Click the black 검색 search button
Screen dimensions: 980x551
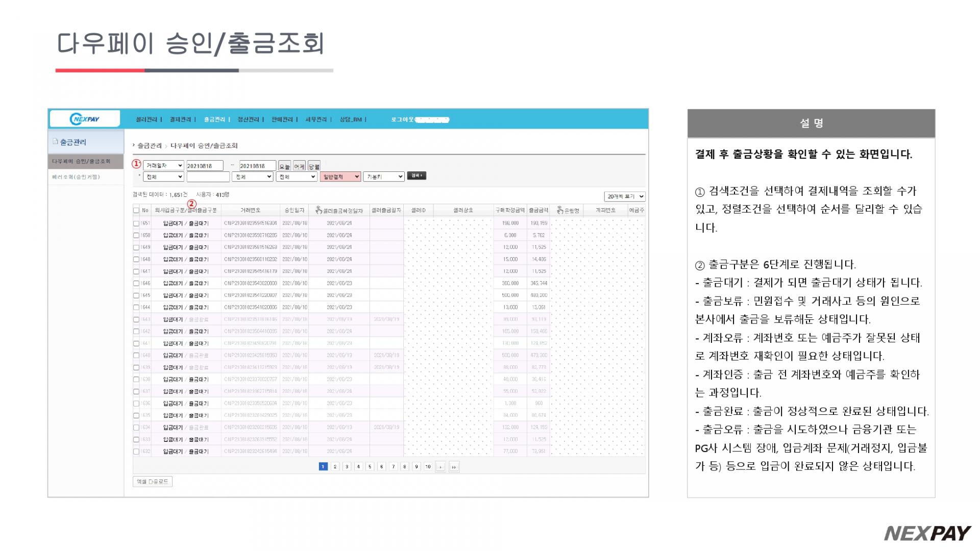pyautogui.click(x=416, y=176)
